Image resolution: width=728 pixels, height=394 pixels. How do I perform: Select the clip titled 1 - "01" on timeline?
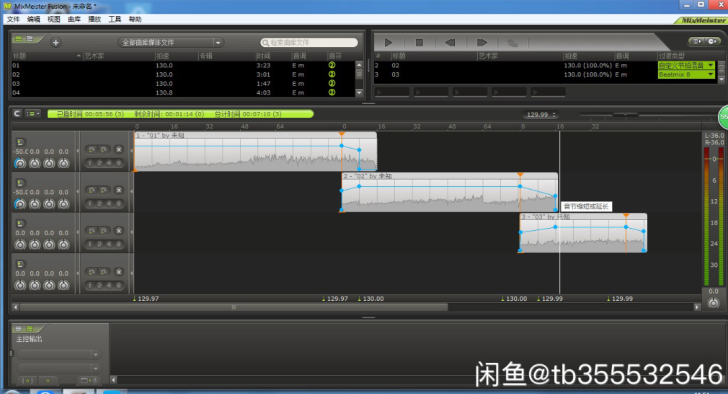coord(255,151)
